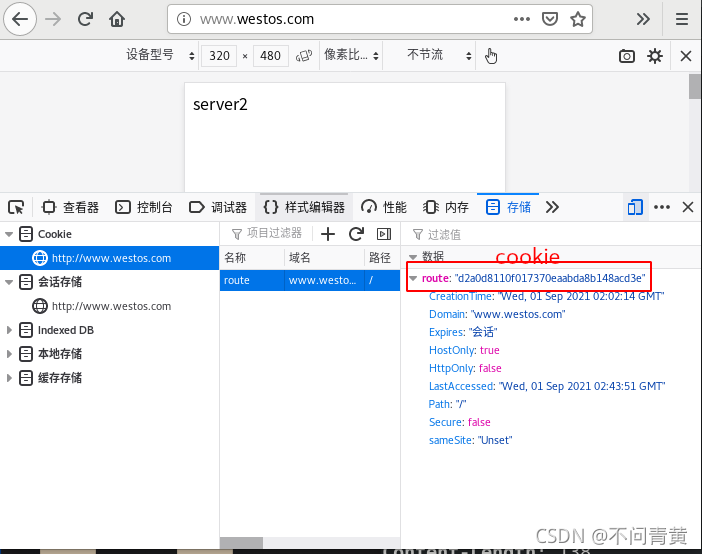Screen dimensions: 702x554
Task: Show site info for www.westos.com
Action: point(184,19)
